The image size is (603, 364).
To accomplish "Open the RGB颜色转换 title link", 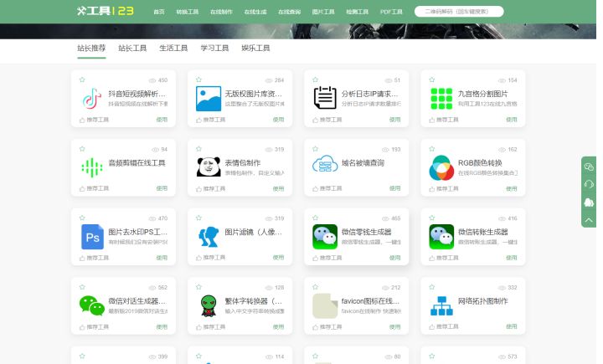I will [x=480, y=163].
